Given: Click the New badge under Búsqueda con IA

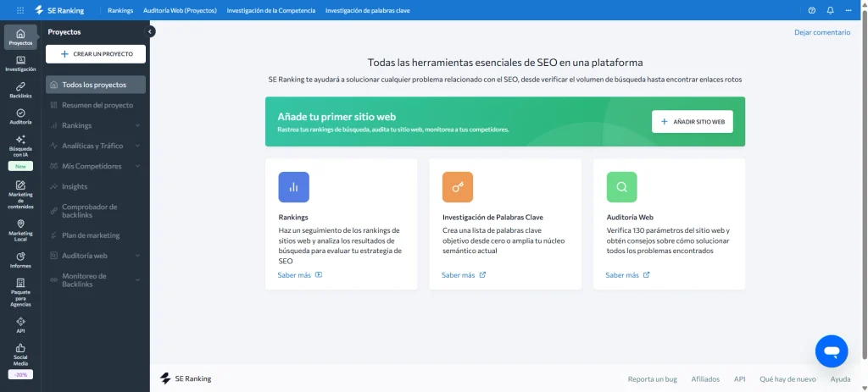Looking at the screenshot, I should [x=20, y=167].
